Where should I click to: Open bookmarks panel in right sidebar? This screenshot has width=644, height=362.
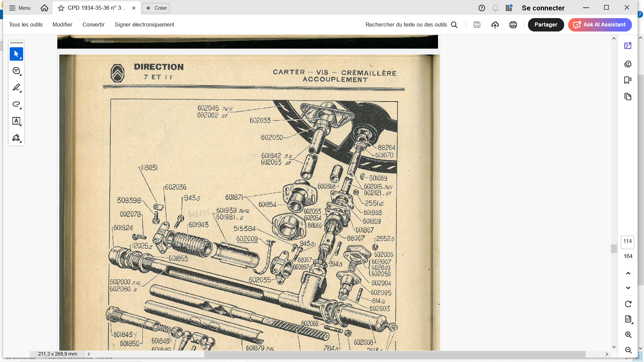pos(628,80)
